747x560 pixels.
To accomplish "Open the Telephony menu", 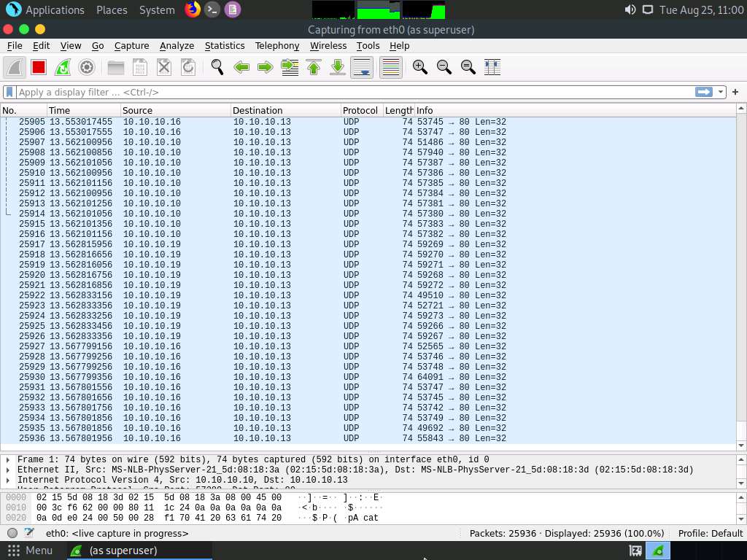I will pos(276,46).
